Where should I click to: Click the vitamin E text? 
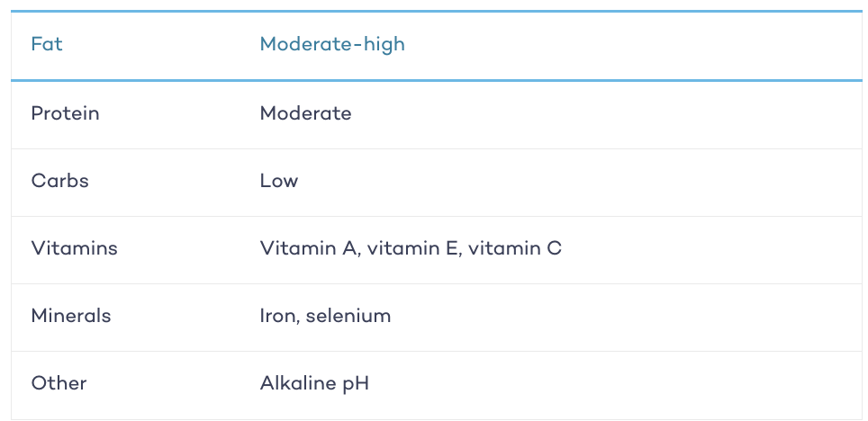(412, 248)
